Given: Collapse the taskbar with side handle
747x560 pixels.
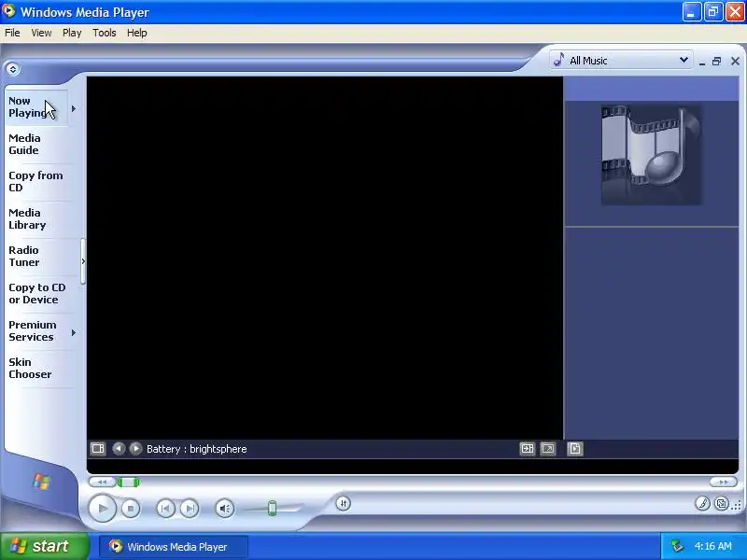Looking at the screenshot, I should 83,261.
